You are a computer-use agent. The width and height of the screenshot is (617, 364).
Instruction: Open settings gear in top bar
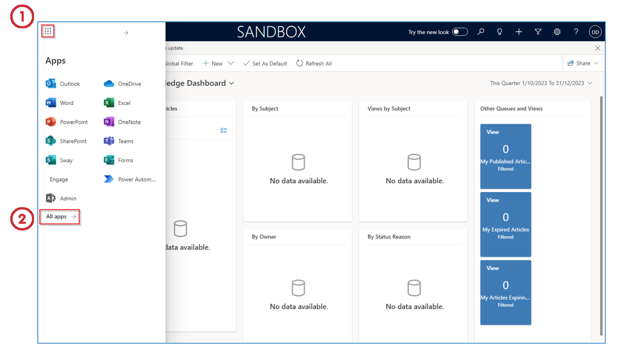(x=557, y=32)
